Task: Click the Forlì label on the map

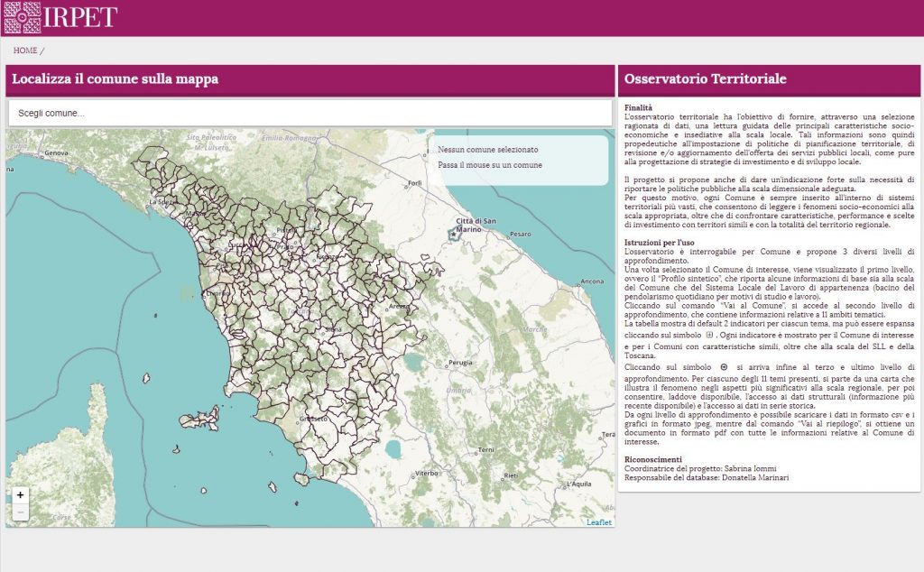Action: click(x=415, y=183)
